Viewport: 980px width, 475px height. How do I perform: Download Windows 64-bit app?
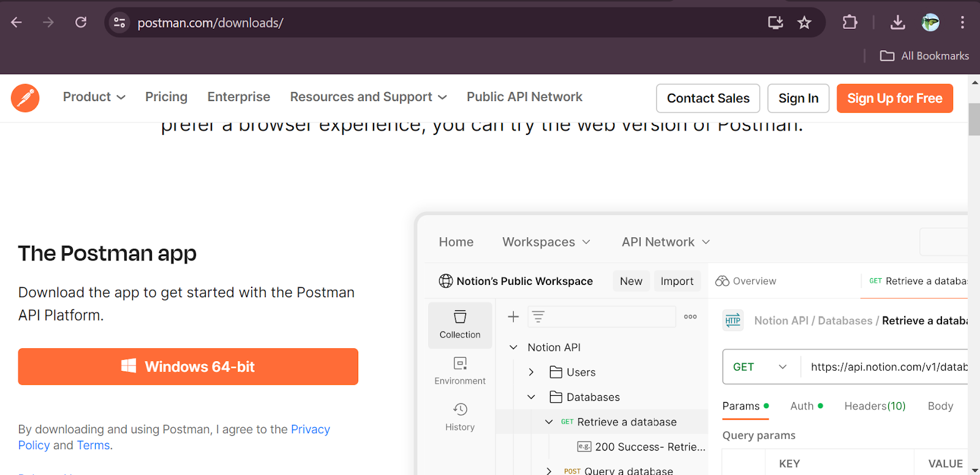(188, 367)
